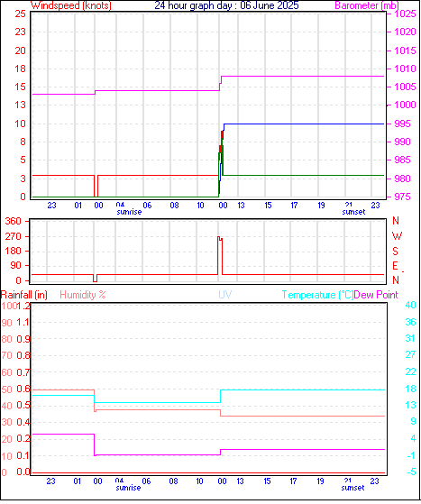
Task: Click the 90 humidity axis value in bottom graph
Action: point(6,323)
